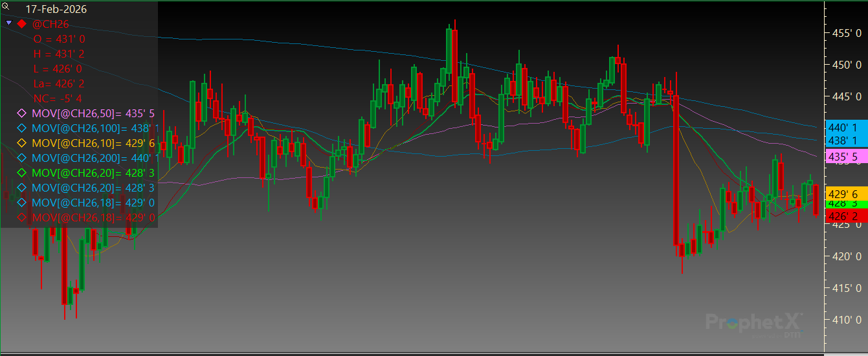Image resolution: width=868 pixels, height=356 pixels.
Task: Click the green diamond for 20-period MOV
Action: point(21,173)
